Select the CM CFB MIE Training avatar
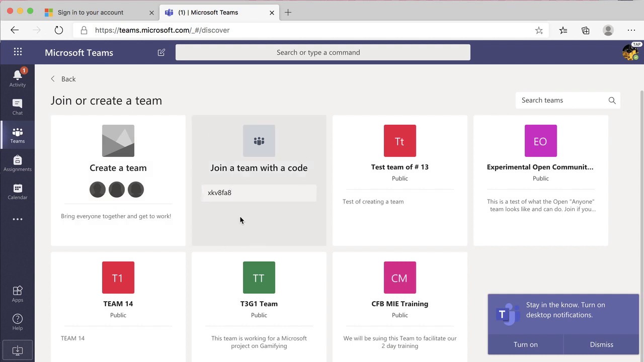Viewport: 644px width, 362px height. (x=400, y=278)
